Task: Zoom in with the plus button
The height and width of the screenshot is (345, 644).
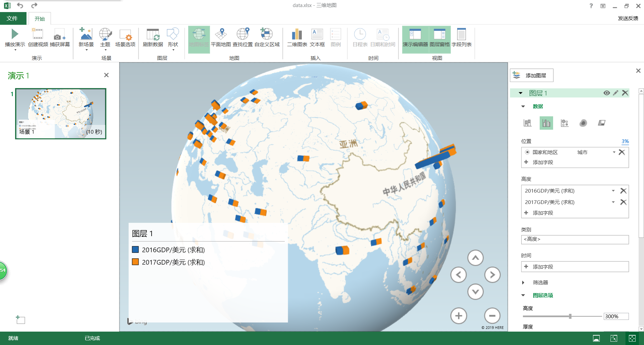Action: [x=459, y=316]
